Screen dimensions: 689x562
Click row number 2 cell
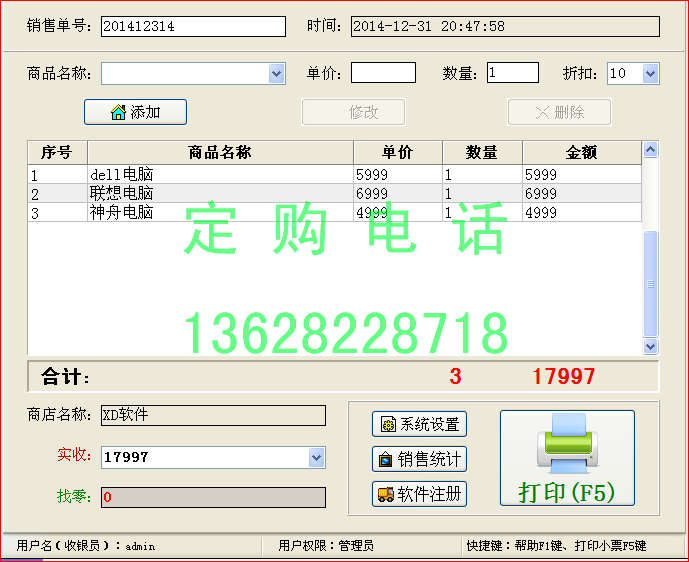58,193
